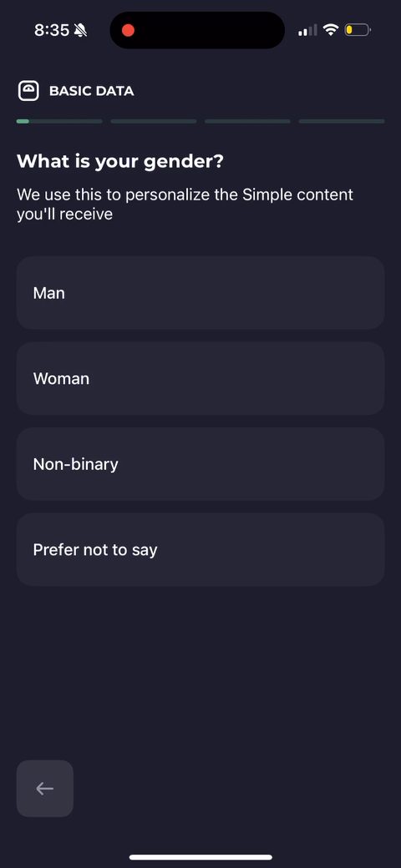The width and height of the screenshot is (401, 868).
Task: Tap the red recording indicator dot
Action: click(x=128, y=30)
